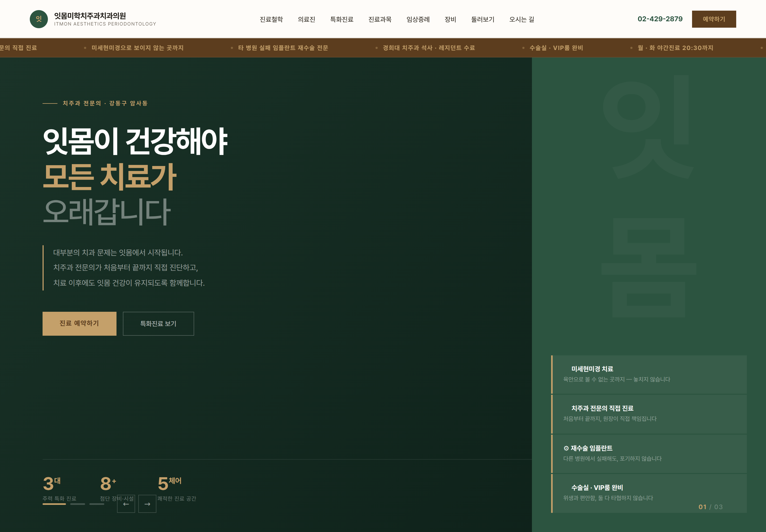Screen dimensions: 766x532
Task: Jump to the third slide indicator bar
Action: 97,504
